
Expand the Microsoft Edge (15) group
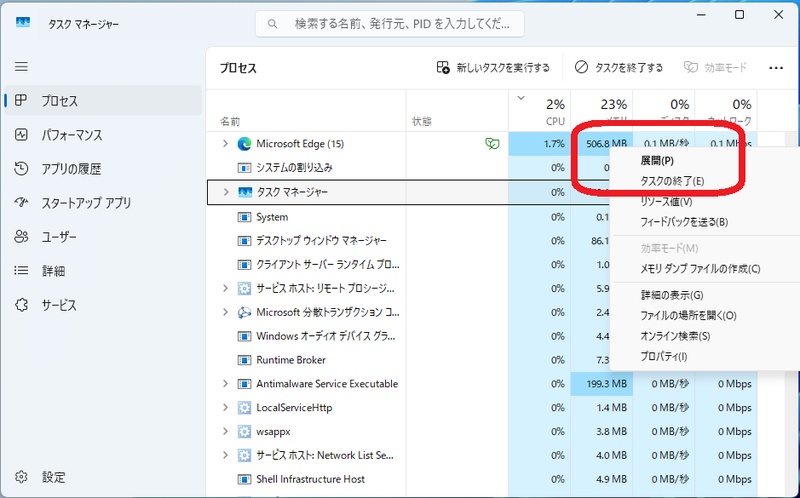point(225,144)
